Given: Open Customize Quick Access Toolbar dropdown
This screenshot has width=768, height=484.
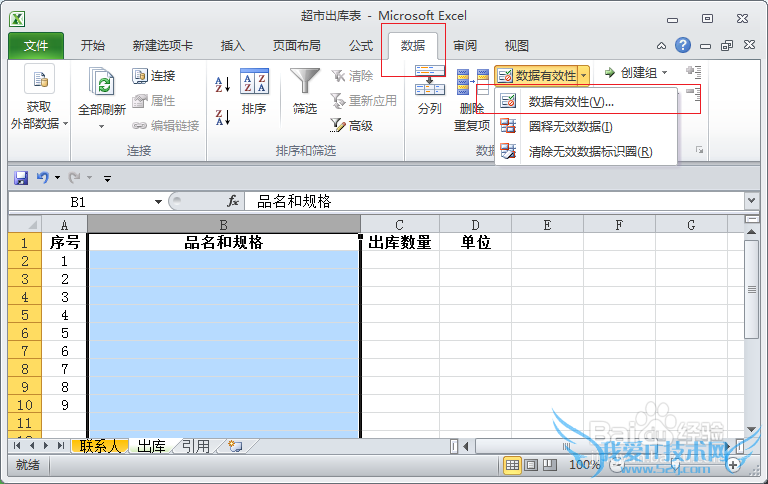Looking at the screenshot, I should 107,178.
